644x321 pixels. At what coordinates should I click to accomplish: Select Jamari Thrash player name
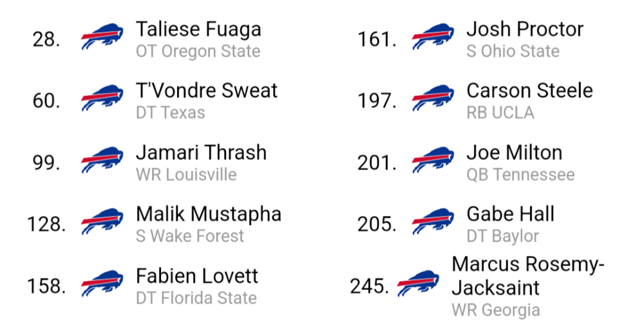click(x=201, y=153)
